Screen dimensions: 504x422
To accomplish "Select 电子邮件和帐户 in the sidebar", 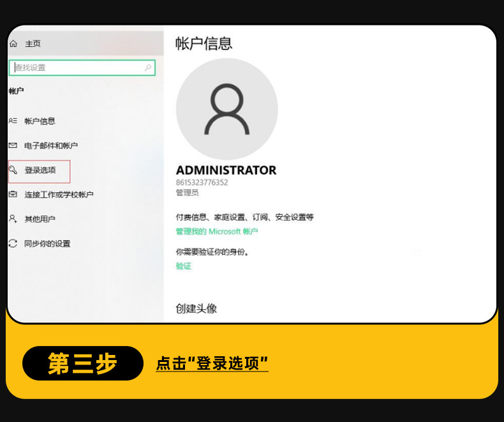I will pos(51,146).
